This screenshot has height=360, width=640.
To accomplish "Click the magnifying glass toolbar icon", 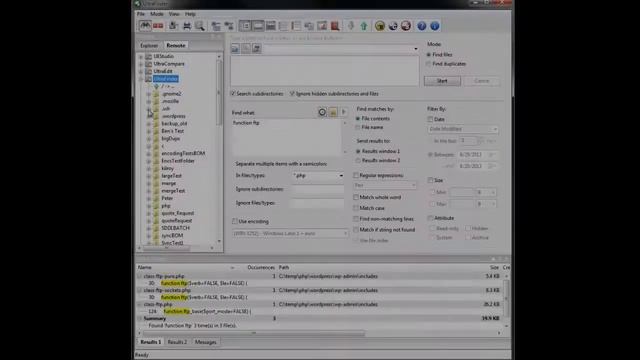I will [x=200, y=26].
